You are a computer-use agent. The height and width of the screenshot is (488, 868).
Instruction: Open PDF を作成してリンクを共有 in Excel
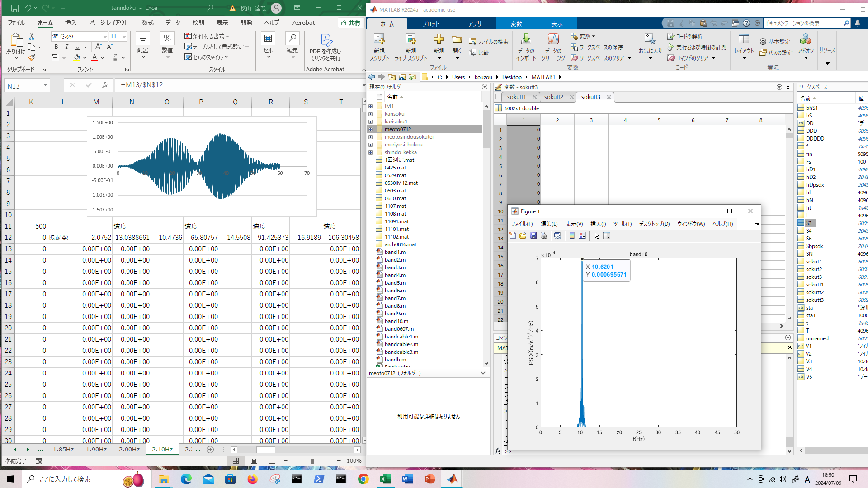325,47
